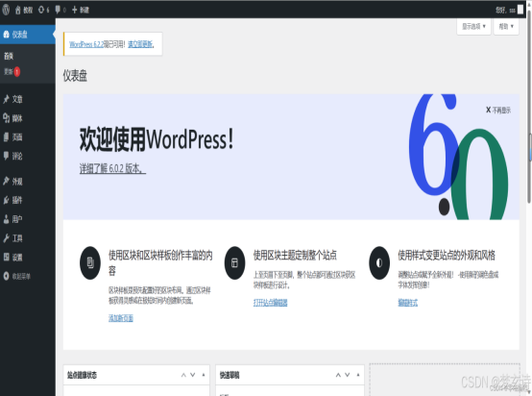Viewport: 532px width, 396px height.
Task: Click the plus New icon in admin bar
Action: [75, 10]
